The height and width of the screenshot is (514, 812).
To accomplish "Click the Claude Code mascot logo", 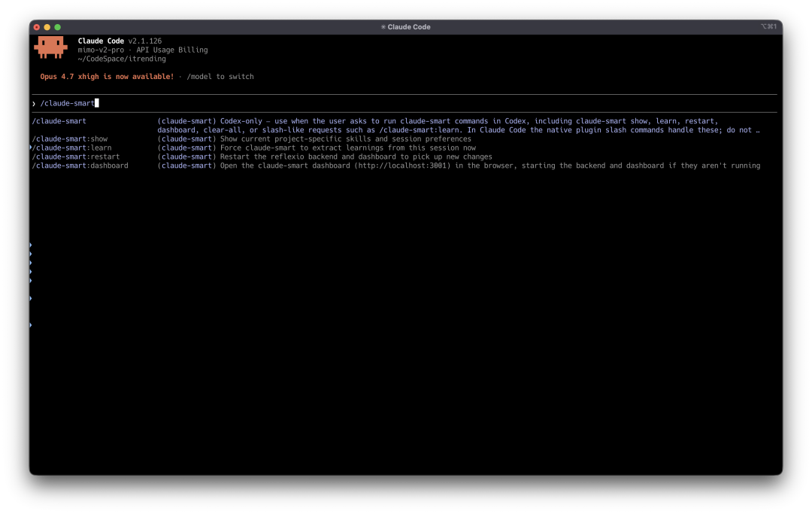I will [x=51, y=47].
